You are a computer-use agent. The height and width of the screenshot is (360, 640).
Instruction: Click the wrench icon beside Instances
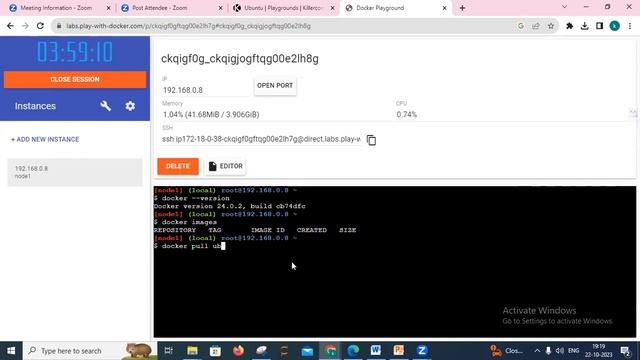point(105,106)
